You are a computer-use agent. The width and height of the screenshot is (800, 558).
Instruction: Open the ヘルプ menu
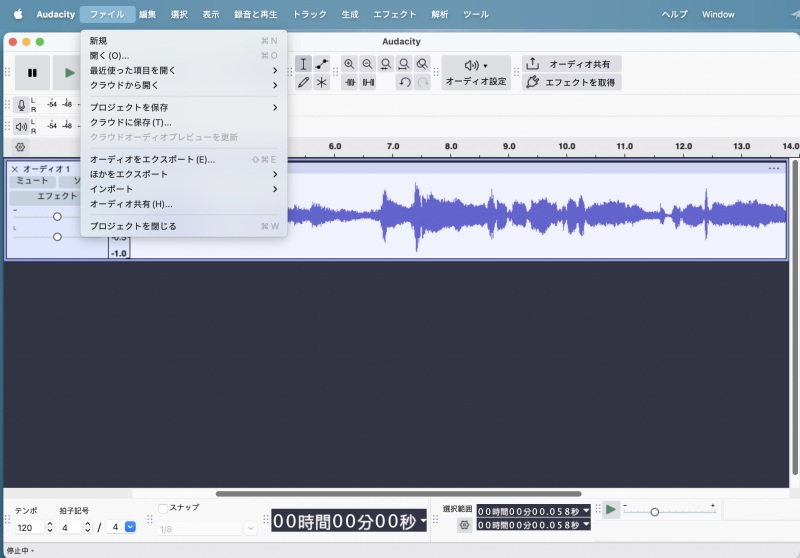tap(674, 14)
